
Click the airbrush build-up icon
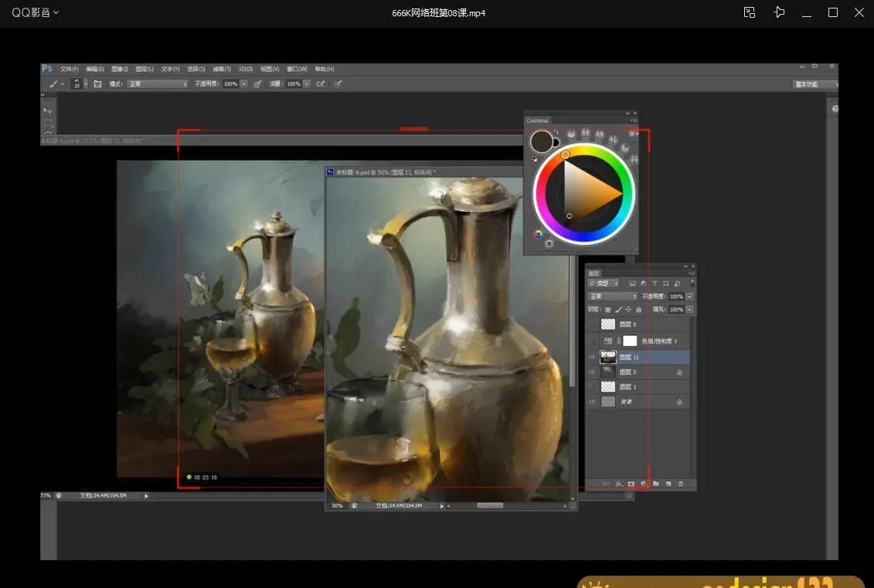tap(318, 83)
